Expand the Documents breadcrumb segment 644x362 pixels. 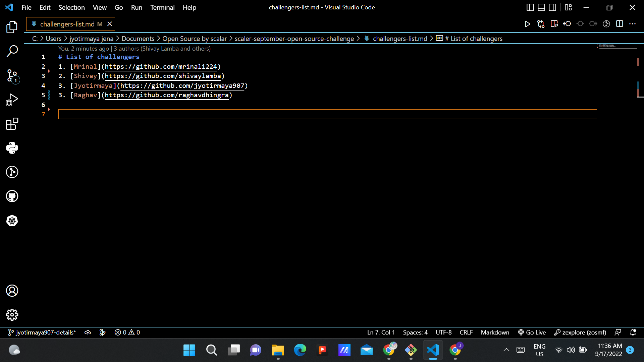pos(138,39)
